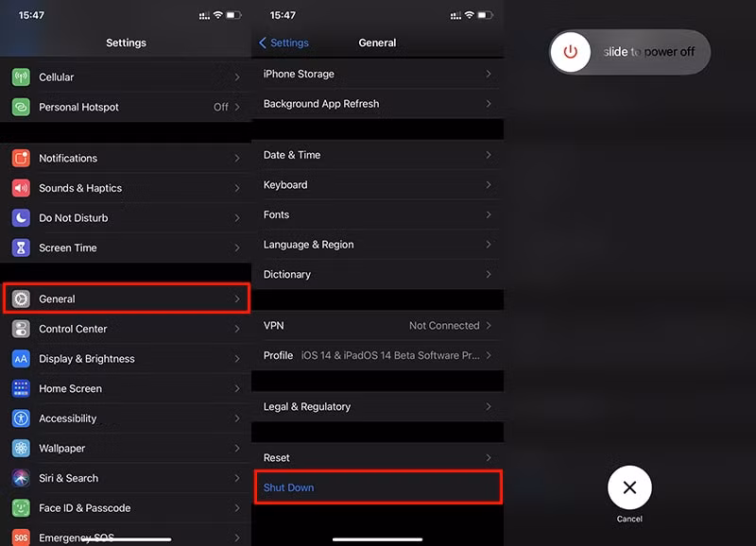Open Legal & Regulatory

(x=377, y=407)
